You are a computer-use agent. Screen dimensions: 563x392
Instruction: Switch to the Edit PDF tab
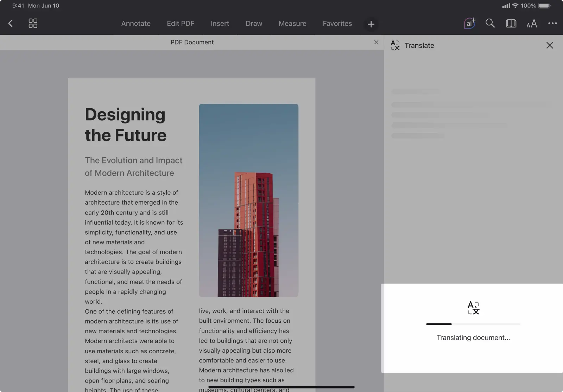pyautogui.click(x=181, y=24)
